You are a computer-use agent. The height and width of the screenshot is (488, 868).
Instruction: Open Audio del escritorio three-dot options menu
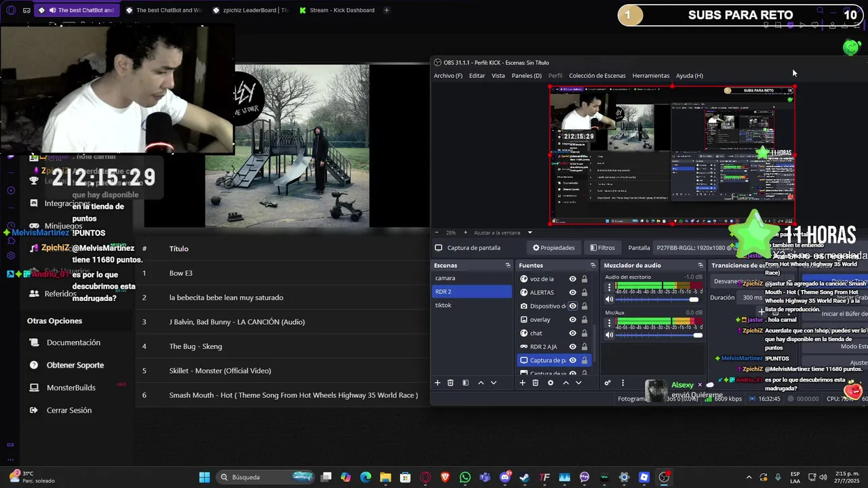[609, 287]
